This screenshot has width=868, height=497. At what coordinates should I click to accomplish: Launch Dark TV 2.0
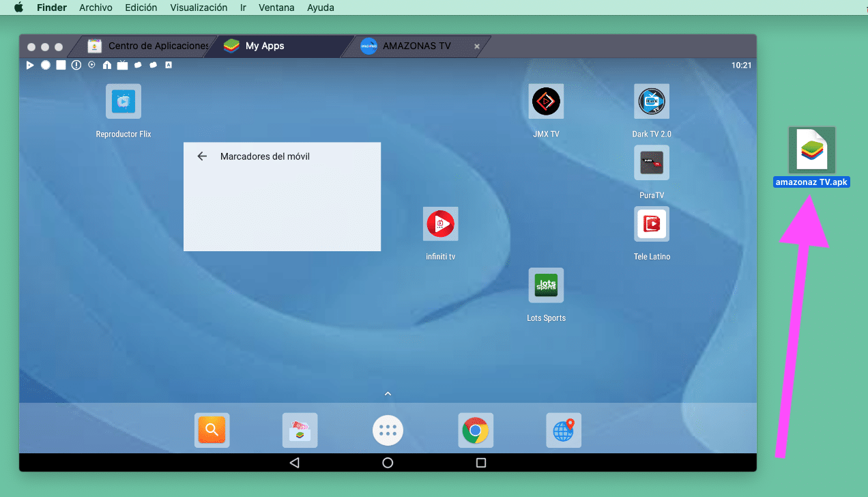click(x=652, y=100)
